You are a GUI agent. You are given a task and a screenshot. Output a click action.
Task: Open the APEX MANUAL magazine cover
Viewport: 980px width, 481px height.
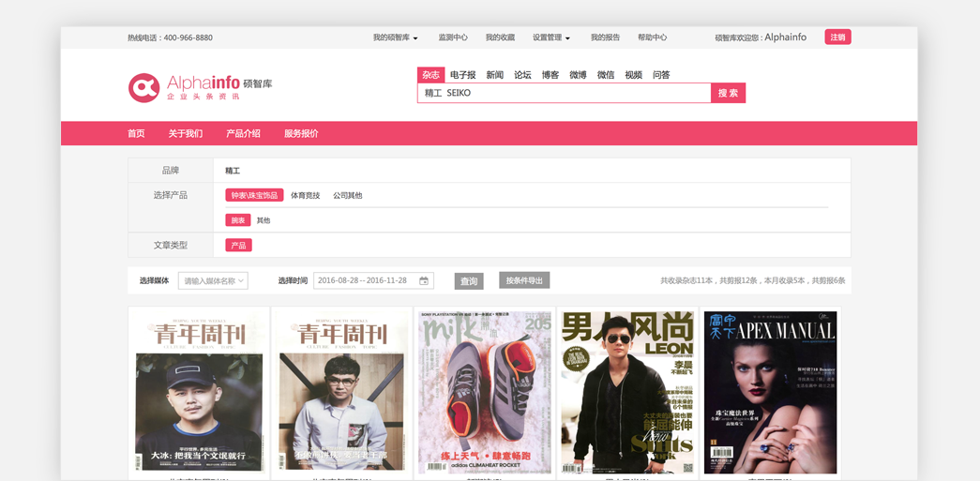[770, 393]
